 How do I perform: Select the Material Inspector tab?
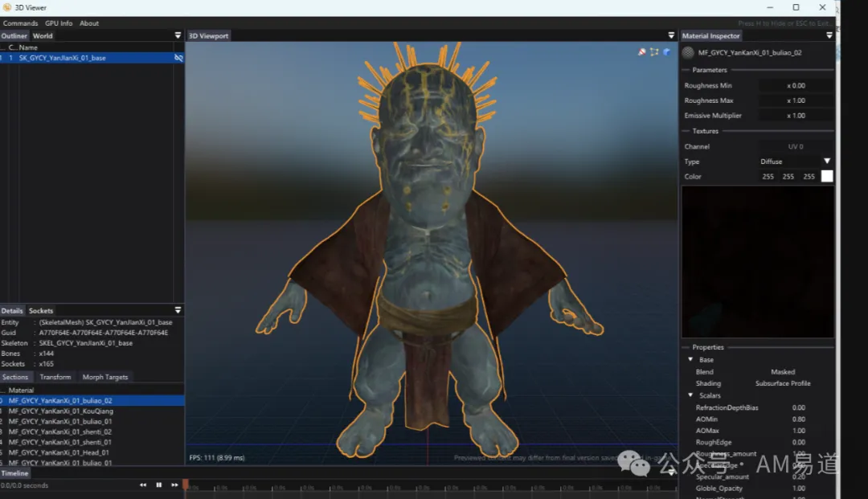click(x=710, y=36)
